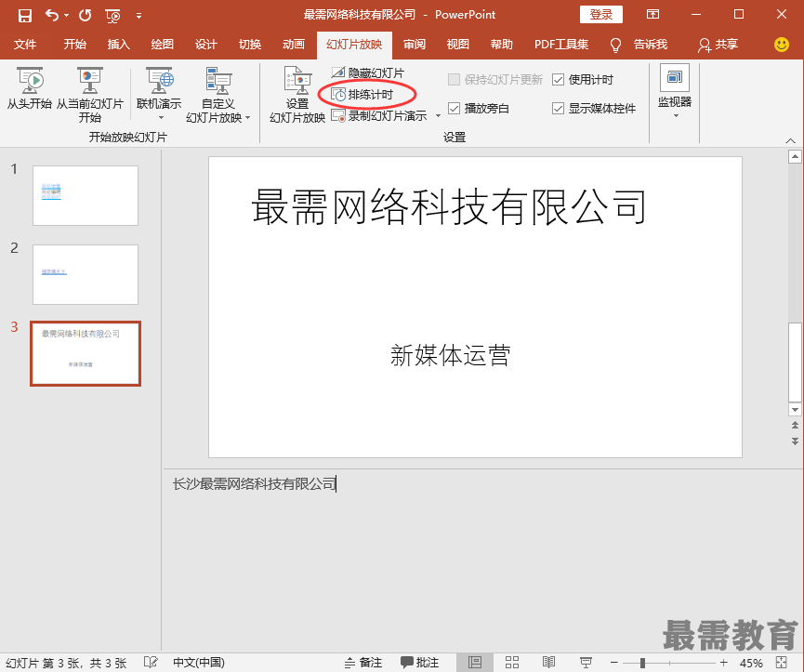Open the 监视器 monitor dropdown

click(675, 91)
